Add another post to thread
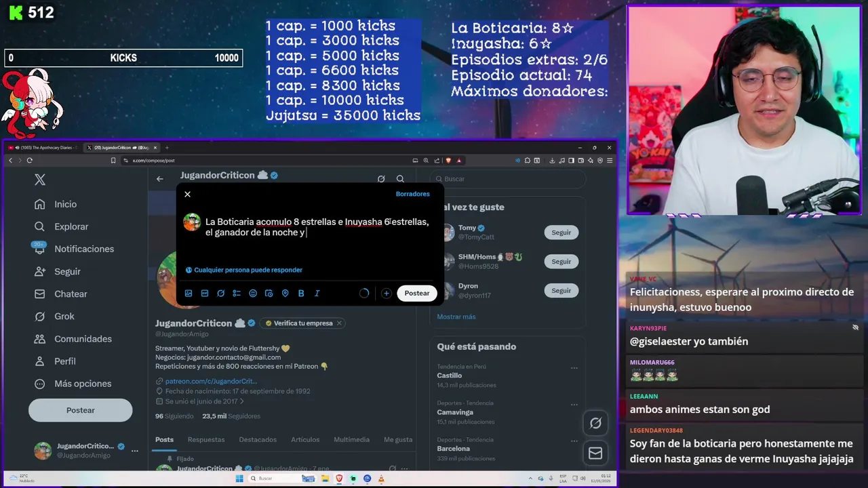868x488 pixels. (x=386, y=293)
